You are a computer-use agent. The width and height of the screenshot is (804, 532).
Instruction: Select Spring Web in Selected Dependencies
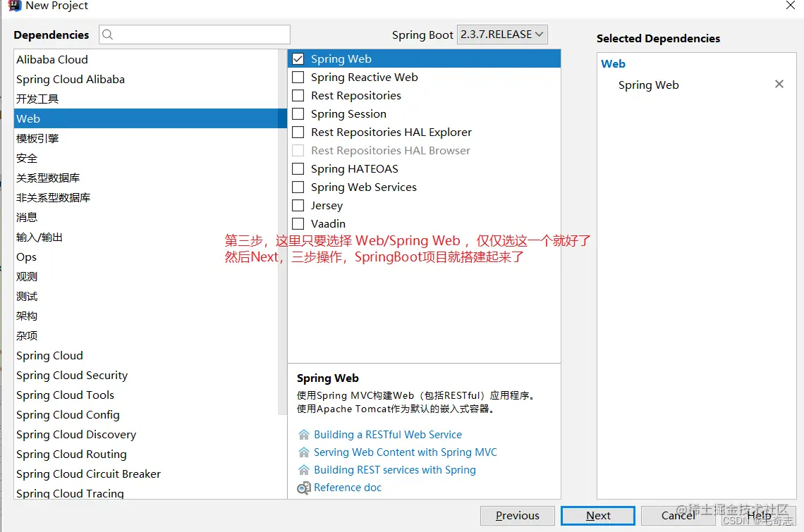tap(648, 85)
